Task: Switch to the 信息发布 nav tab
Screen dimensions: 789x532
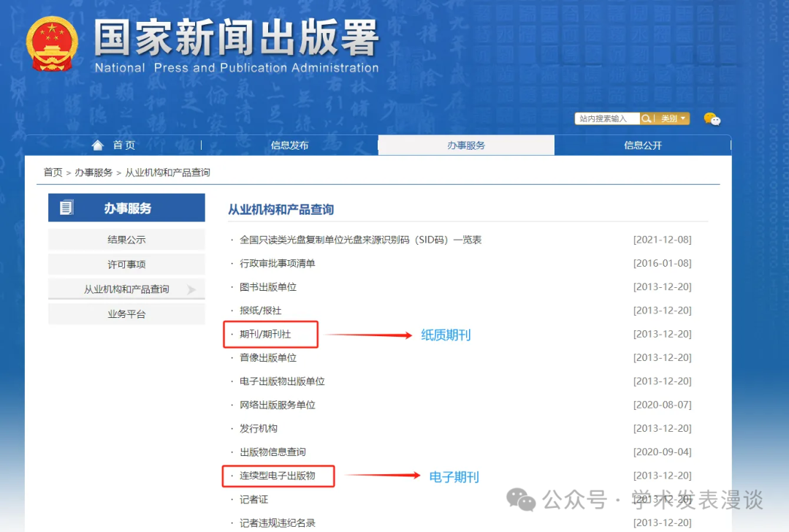Action: click(289, 145)
